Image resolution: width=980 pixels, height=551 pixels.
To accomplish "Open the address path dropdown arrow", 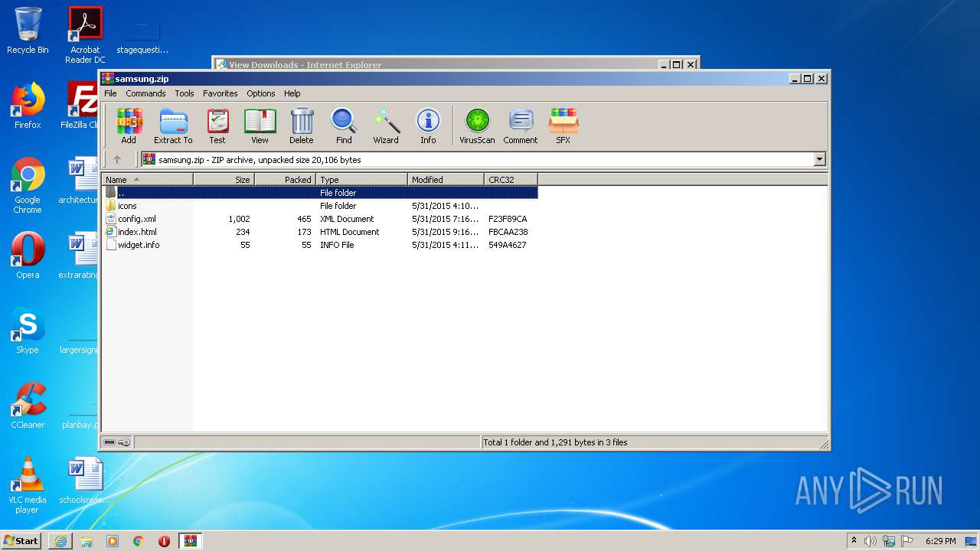I will 820,159.
